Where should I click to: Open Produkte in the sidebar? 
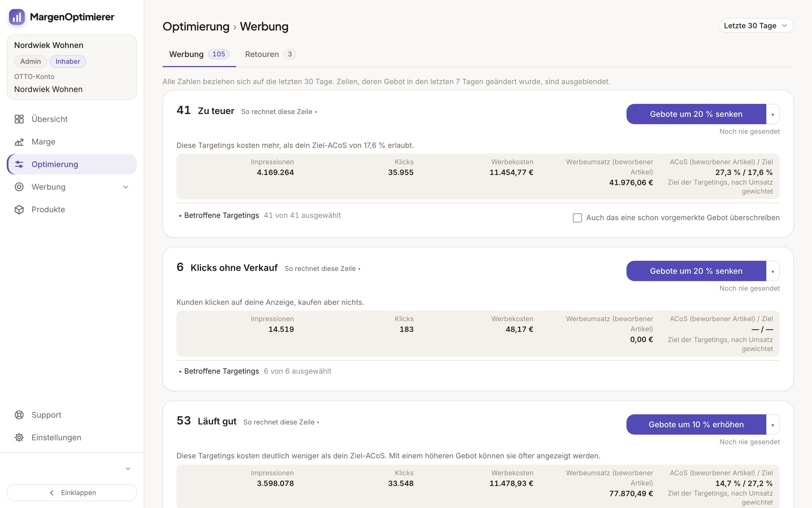[72, 209]
